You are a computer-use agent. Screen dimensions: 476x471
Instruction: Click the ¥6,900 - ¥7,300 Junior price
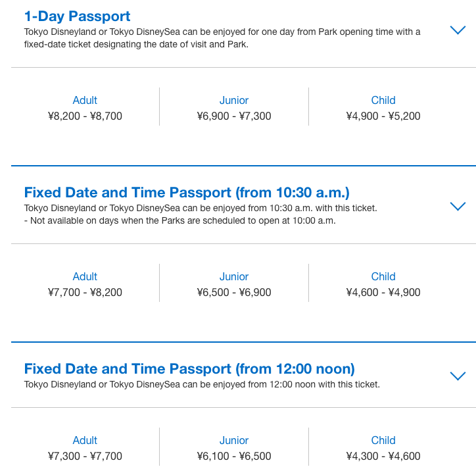[234, 116]
